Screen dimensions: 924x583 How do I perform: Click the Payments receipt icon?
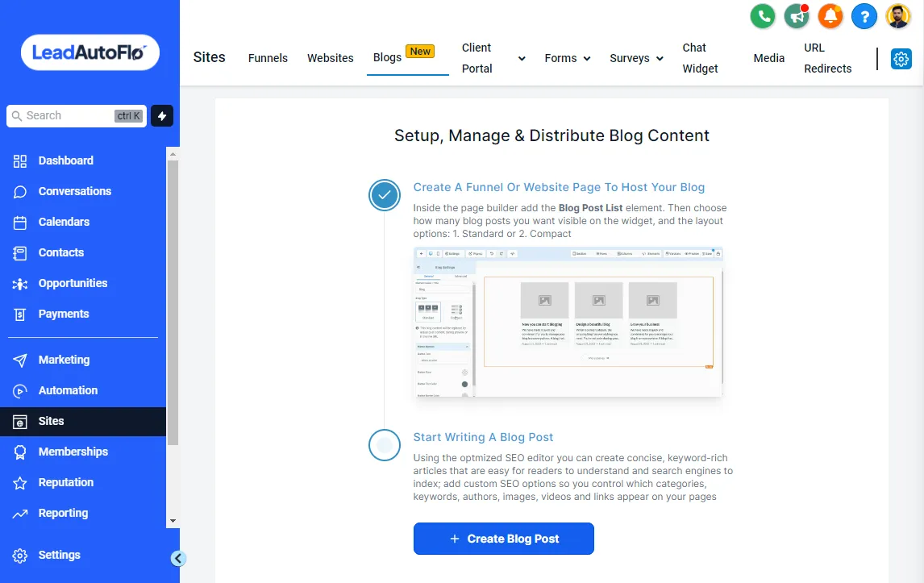pos(20,314)
